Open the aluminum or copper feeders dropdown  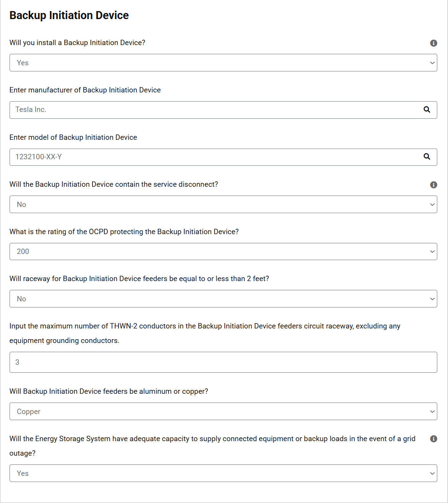pyautogui.click(x=223, y=411)
